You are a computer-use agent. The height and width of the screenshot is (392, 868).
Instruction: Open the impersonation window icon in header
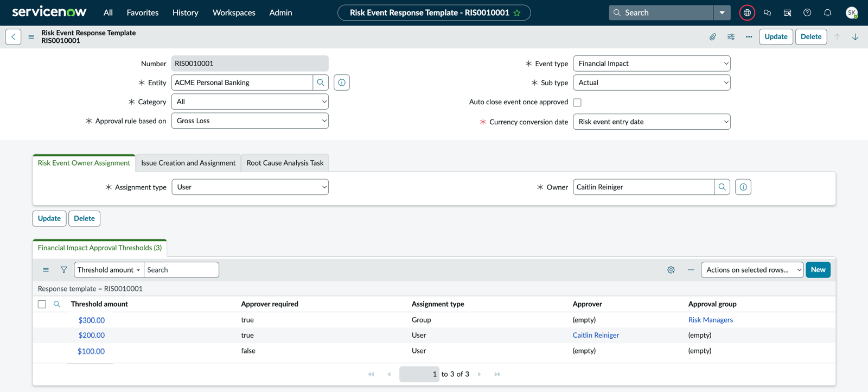coord(787,12)
